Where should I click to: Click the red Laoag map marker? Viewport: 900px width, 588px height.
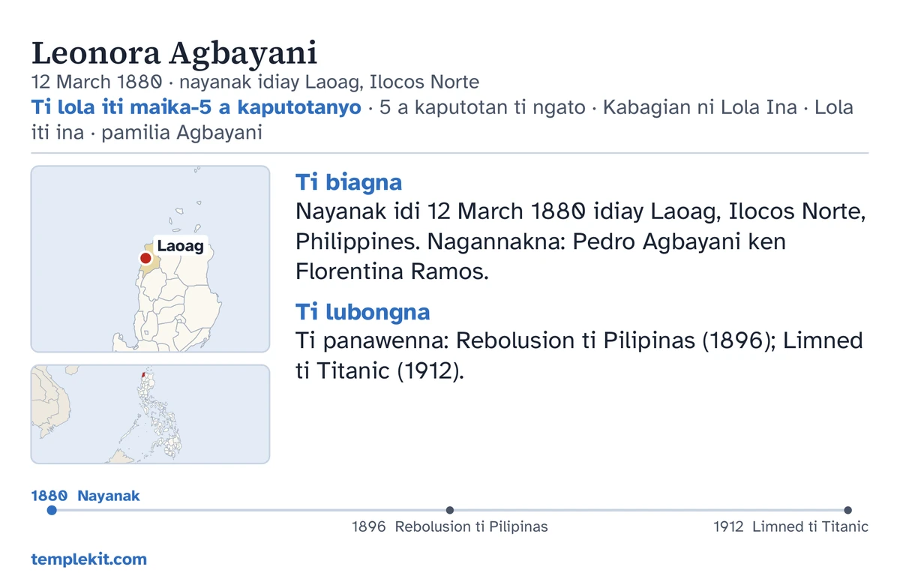coord(145,259)
